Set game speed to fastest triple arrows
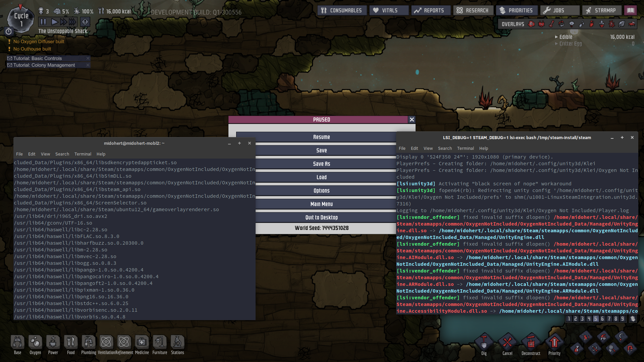Image resolution: width=644 pixels, height=362 pixels. (x=72, y=22)
